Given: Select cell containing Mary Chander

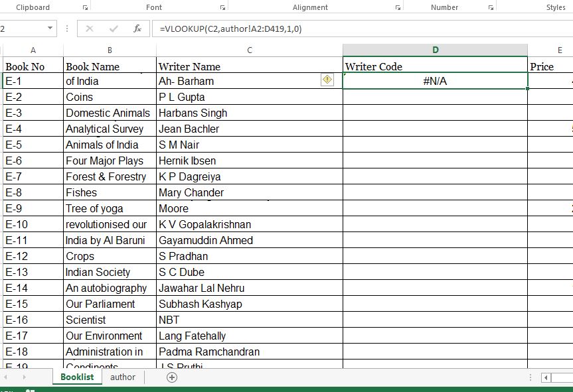Looking at the screenshot, I should click(x=250, y=192).
